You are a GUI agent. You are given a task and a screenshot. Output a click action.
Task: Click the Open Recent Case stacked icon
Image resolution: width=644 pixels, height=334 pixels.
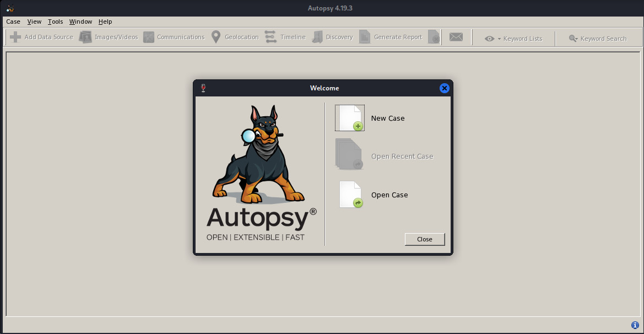(x=349, y=154)
